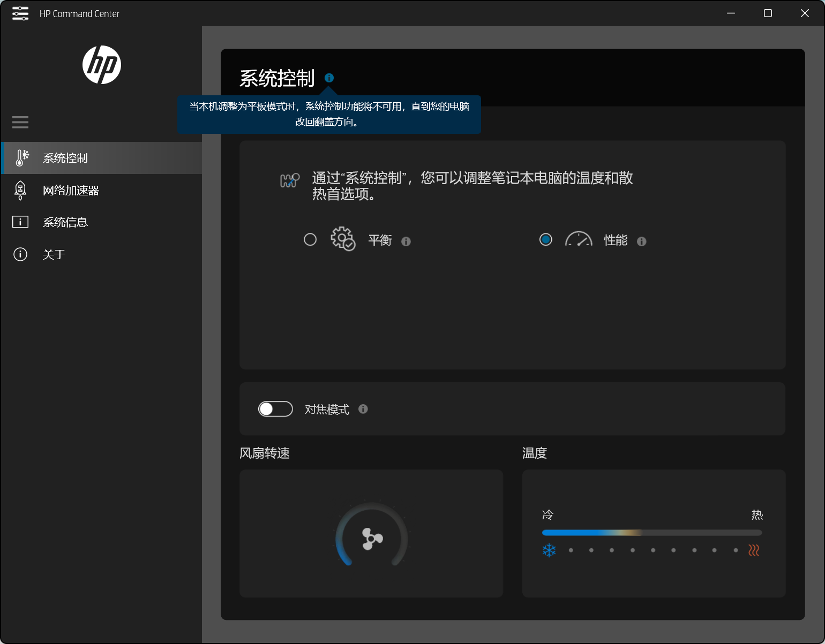Close the HP Command Center window
This screenshot has height=644, width=825.
click(x=805, y=13)
